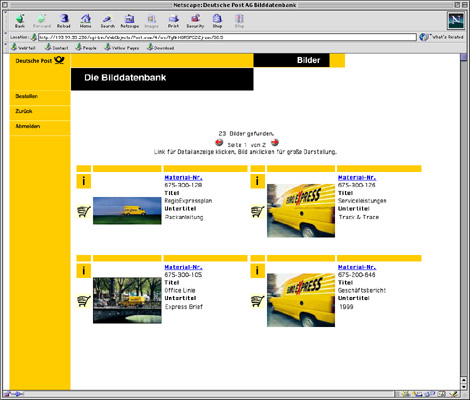Open Material-Nr. link for 675-300-128
This screenshot has height=400, width=470.
[x=183, y=178]
